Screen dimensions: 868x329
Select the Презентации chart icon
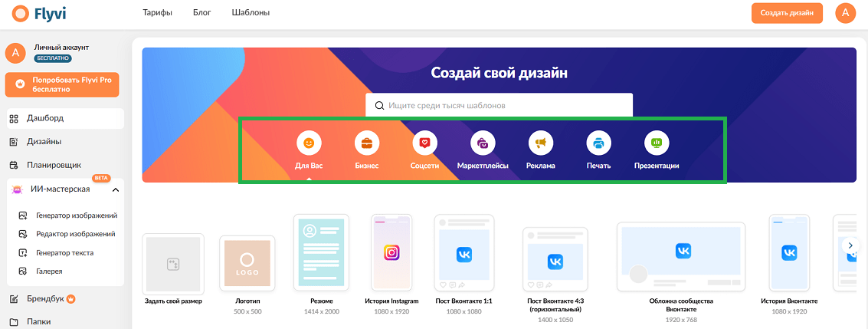tap(657, 143)
